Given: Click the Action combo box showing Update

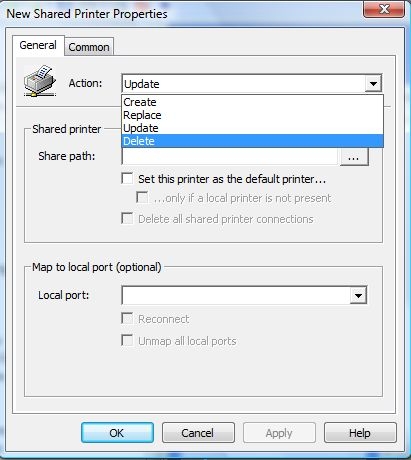Looking at the screenshot, I should point(252,83).
